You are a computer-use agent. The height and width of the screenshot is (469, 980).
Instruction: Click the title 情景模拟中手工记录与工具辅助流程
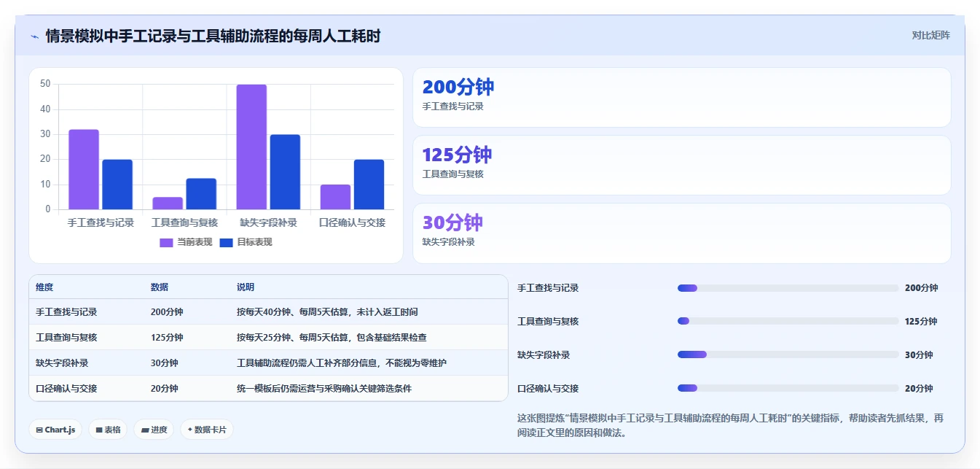pos(213,36)
